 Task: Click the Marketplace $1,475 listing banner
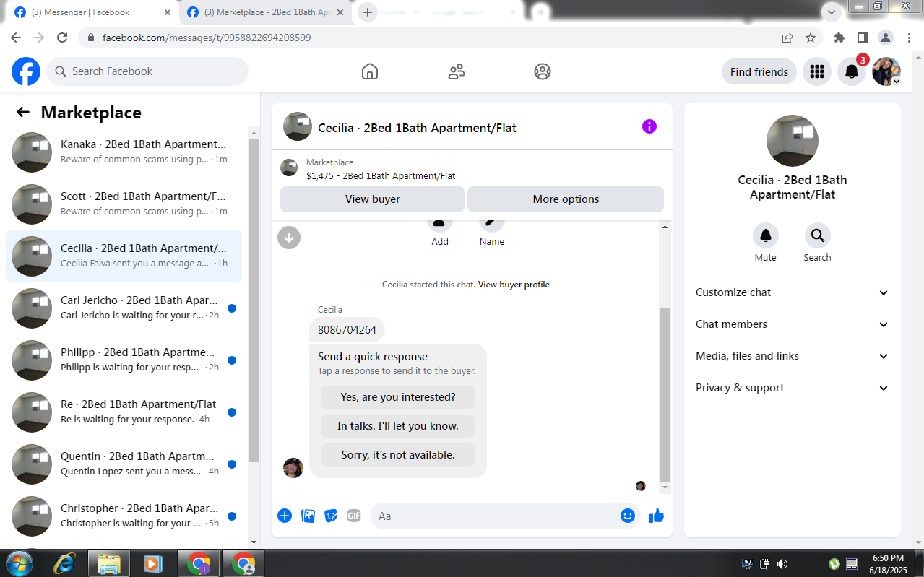(472, 169)
